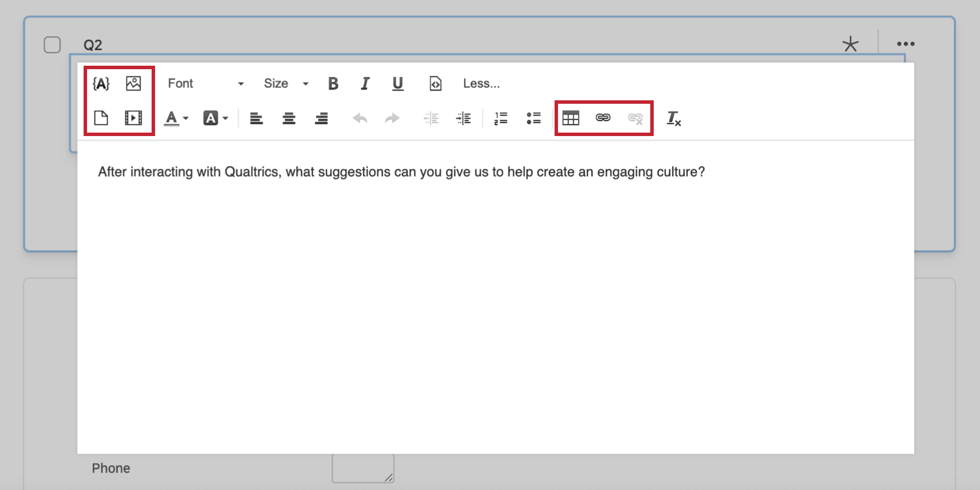Insert a graphic using the image icon
Image resolution: width=980 pixels, height=490 pixels.
[133, 84]
